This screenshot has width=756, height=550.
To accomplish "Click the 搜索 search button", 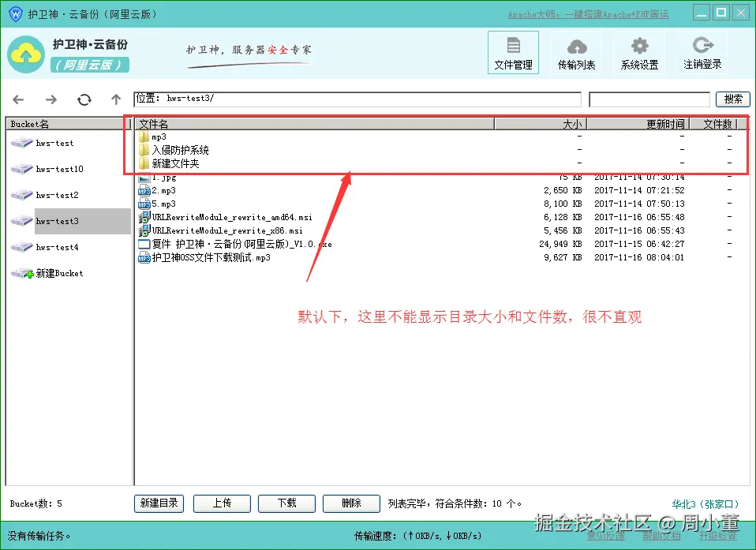I will click(x=733, y=99).
